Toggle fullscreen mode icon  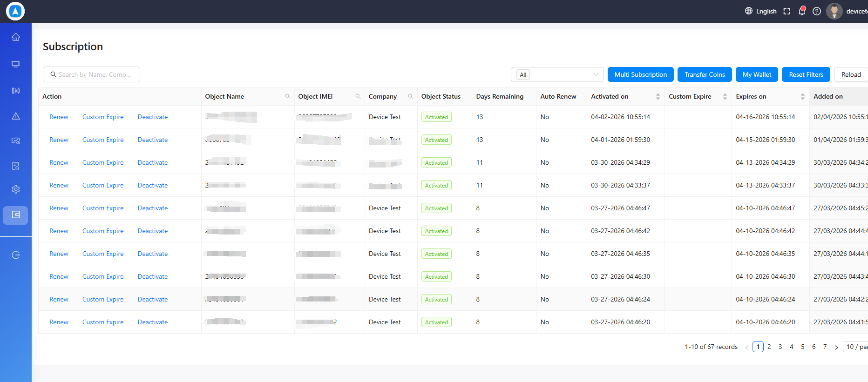coord(787,11)
